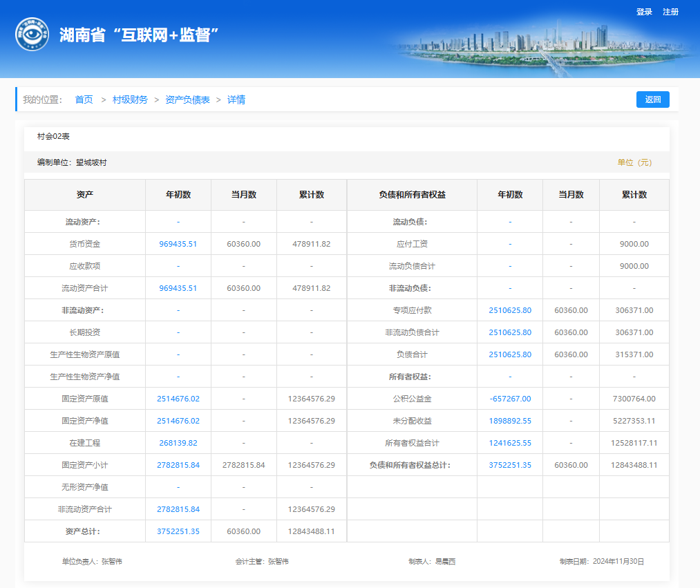The image size is (700, 588).
Task: Open 专项应付款 年初数 2510625.80
Action: [510, 310]
